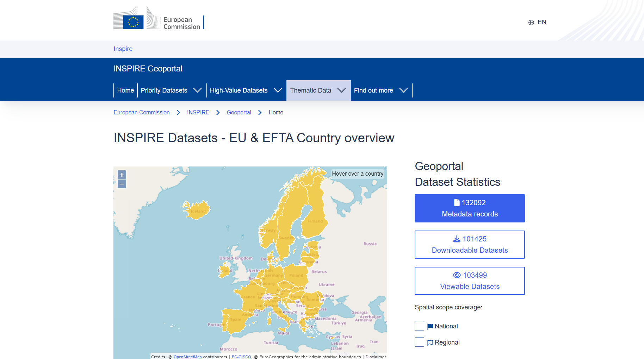Open the Inspire link in site header
Image resolution: width=644 pixels, height=359 pixels.
pos(123,49)
